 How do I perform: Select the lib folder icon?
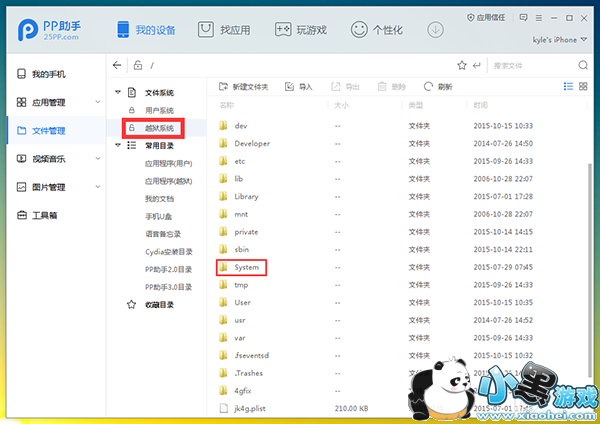(223, 178)
